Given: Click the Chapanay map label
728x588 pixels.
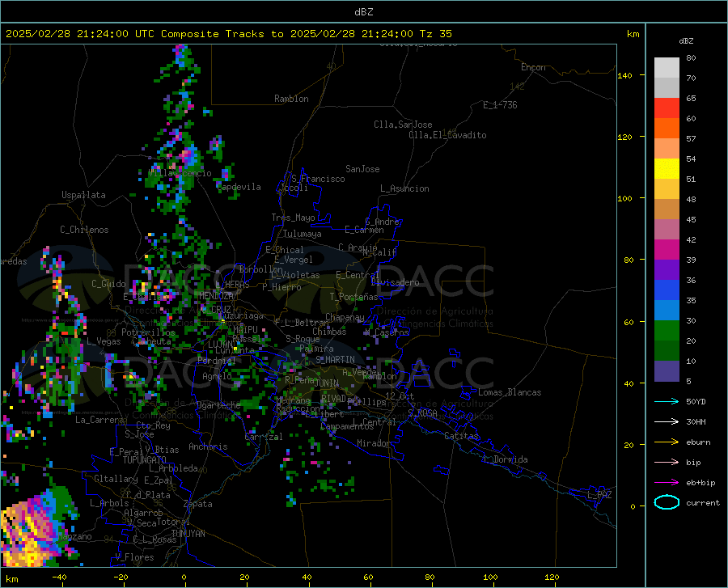Looking at the screenshot, I should [345, 317].
